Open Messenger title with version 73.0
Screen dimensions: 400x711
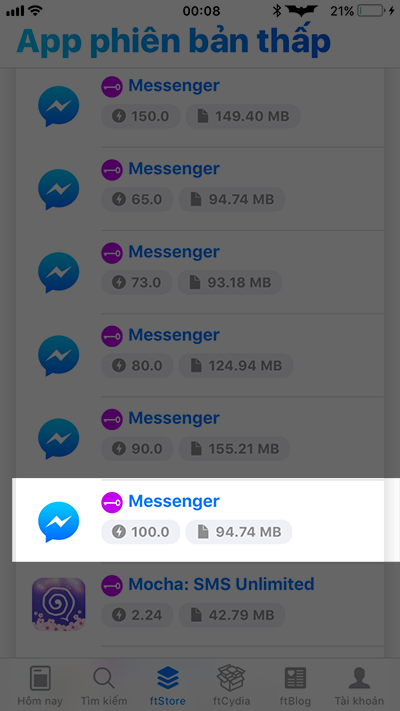pyautogui.click(x=174, y=252)
